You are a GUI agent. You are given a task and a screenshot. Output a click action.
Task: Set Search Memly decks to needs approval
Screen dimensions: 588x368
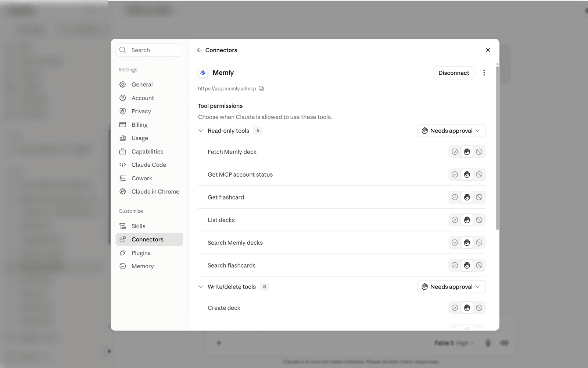pyautogui.click(x=467, y=243)
